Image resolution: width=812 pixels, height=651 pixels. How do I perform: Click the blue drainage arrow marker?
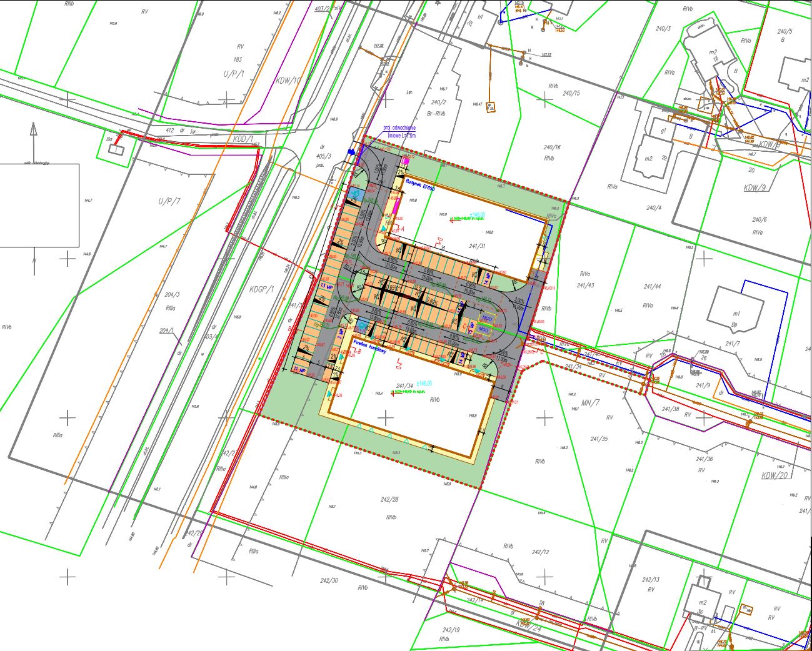(352, 152)
